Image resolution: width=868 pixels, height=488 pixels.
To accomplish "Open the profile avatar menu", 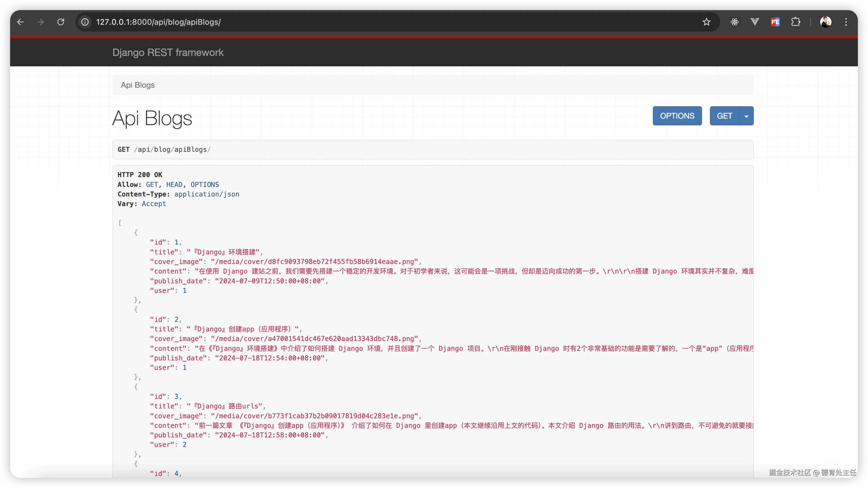I will pyautogui.click(x=826, y=22).
